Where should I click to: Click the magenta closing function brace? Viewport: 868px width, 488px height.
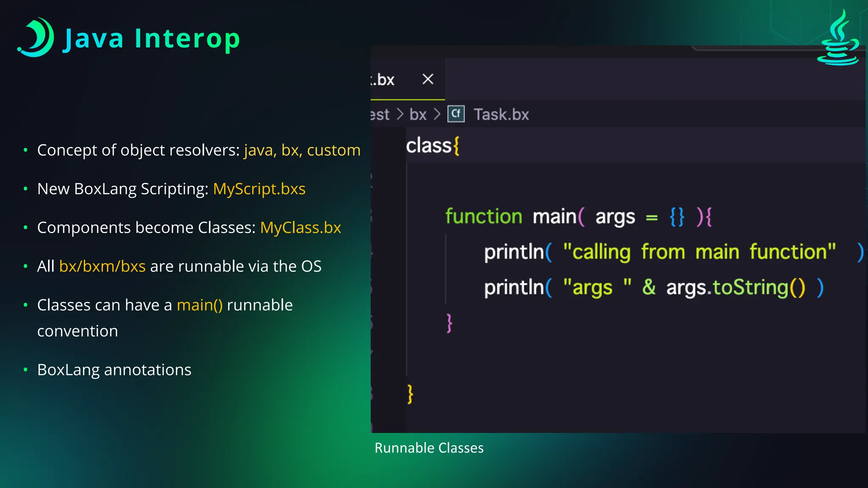pos(449,323)
